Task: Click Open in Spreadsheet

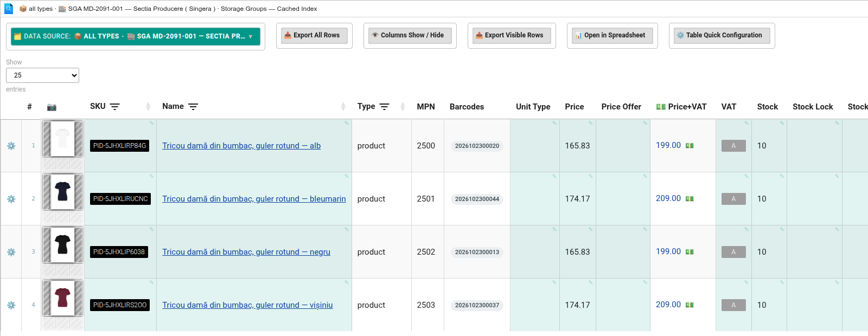Action: 612,36
